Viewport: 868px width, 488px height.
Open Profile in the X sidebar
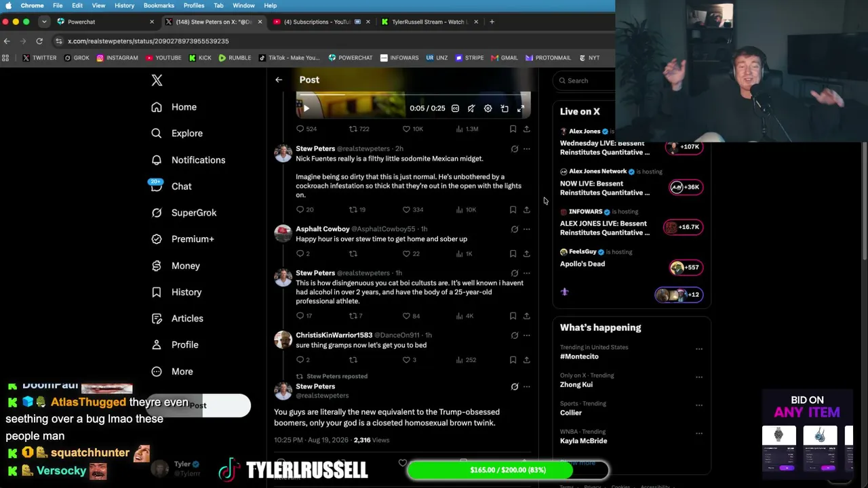click(x=175, y=345)
